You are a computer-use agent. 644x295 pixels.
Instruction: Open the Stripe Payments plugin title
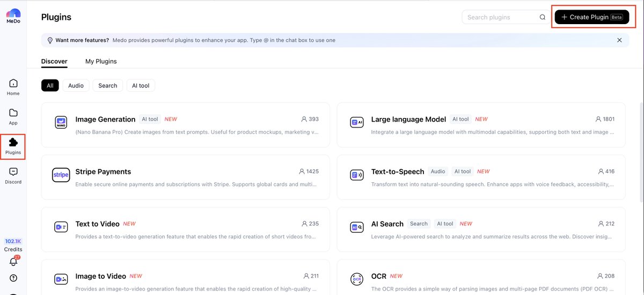(103, 172)
